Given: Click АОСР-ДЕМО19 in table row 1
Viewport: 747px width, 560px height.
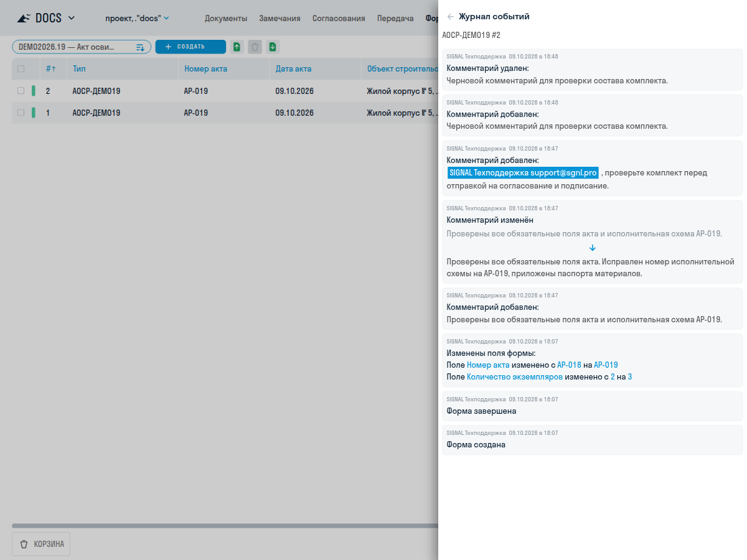Looking at the screenshot, I should coord(96,113).
